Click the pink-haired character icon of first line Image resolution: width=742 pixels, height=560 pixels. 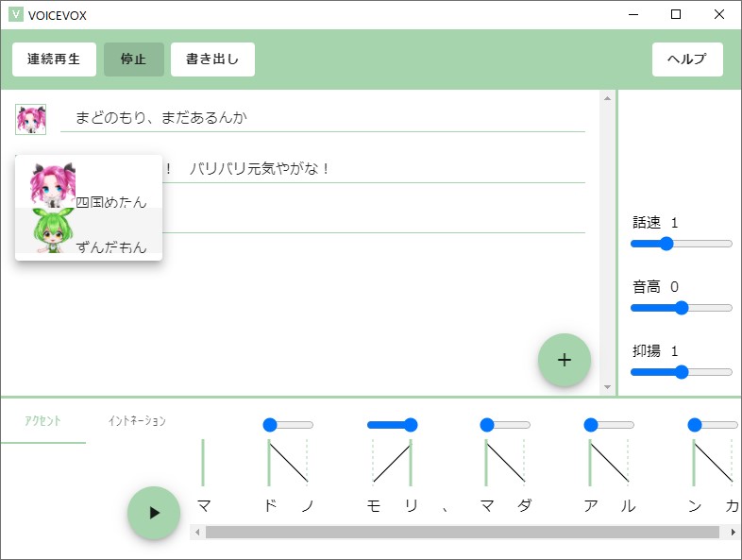pyautogui.click(x=31, y=119)
